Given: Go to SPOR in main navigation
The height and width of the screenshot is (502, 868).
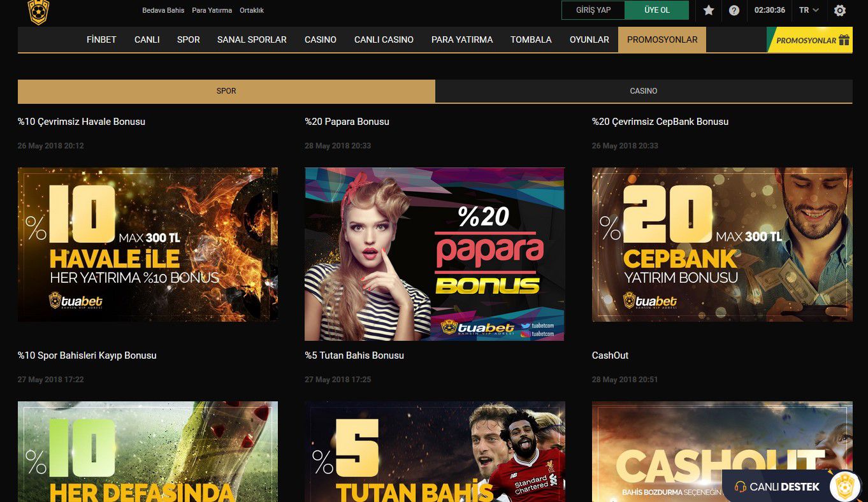Looking at the screenshot, I should click(x=189, y=39).
